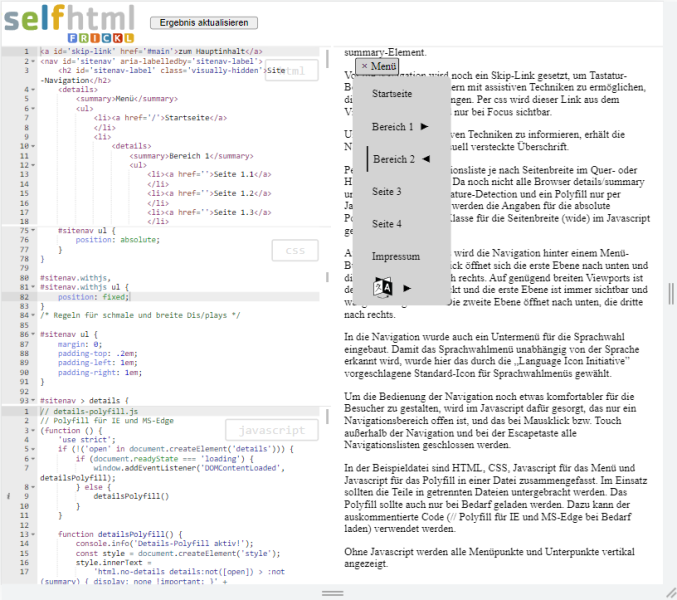Expand the language submenu arrow

click(x=407, y=288)
